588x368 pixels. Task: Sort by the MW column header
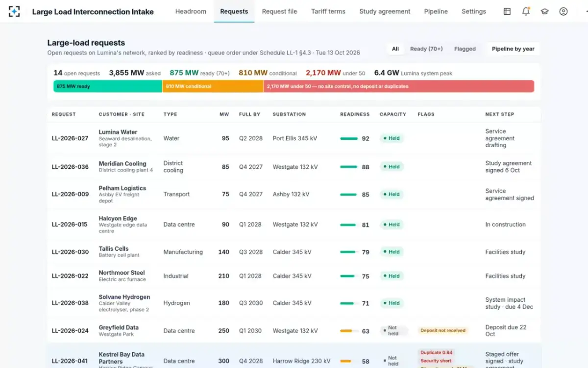pyautogui.click(x=224, y=114)
